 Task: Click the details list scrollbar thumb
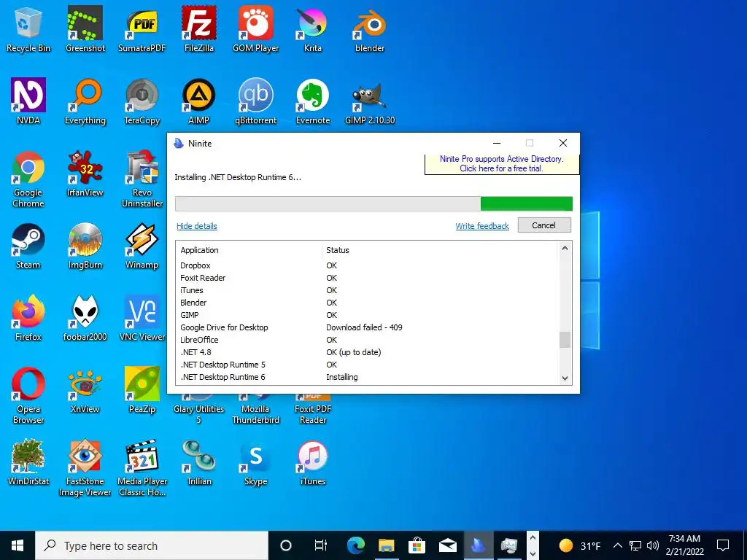pos(565,340)
